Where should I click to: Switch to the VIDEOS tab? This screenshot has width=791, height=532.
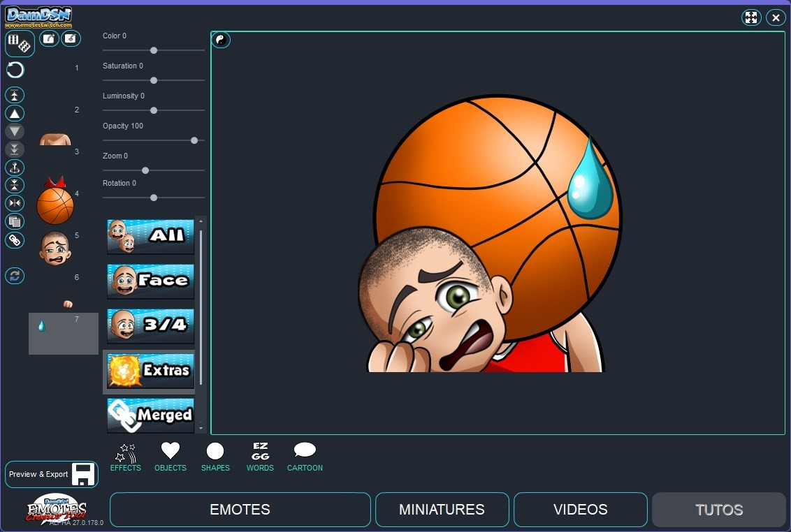(x=580, y=510)
